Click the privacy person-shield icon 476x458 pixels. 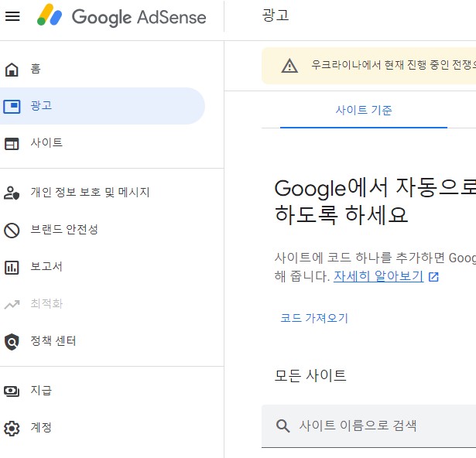[12, 193]
